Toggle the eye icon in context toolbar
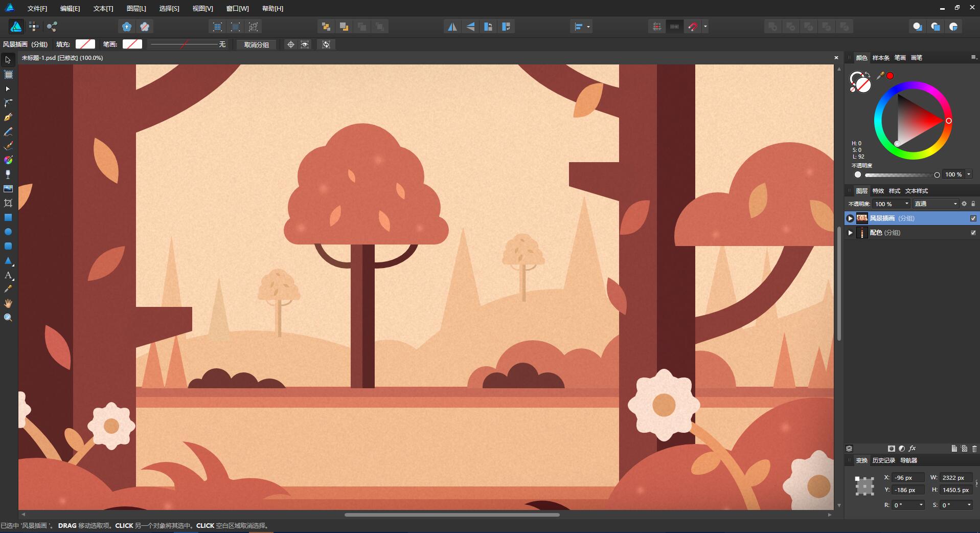The height and width of the screenshot is (533, 980). (305, 45)
